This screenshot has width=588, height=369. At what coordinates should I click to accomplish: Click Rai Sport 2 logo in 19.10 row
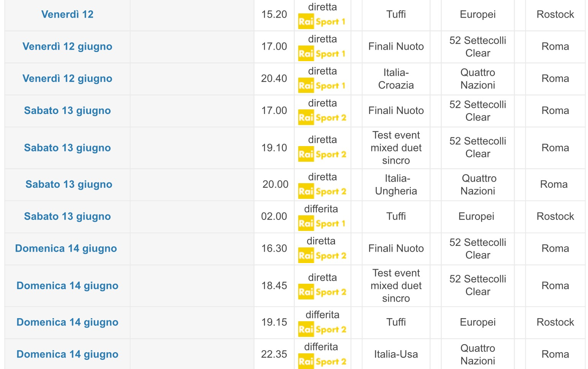click(x=322, y=154)
